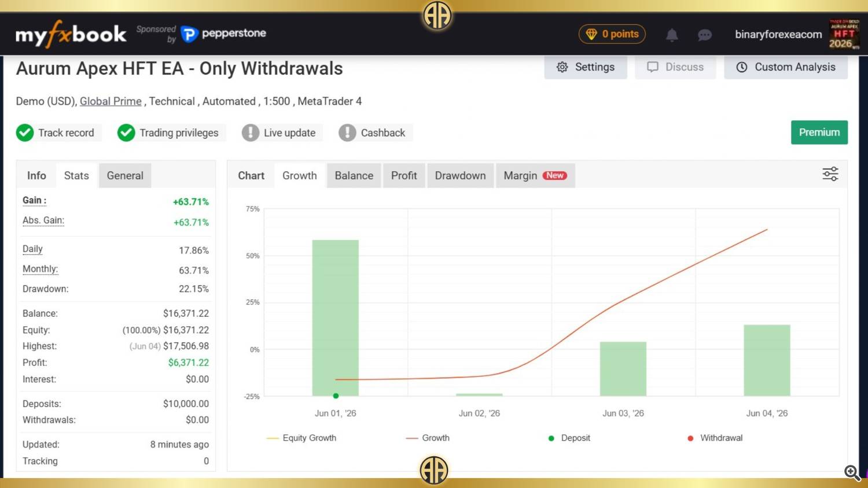Open account Settings
868x488 pixels.
pyautogui.click(x=586, y=67)
